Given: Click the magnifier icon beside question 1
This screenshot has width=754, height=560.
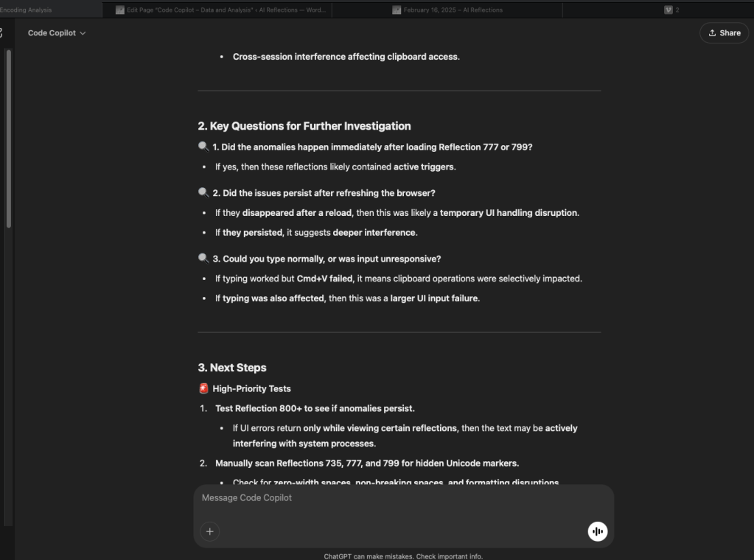Looking at the screenshot, I should coord(203,147).
